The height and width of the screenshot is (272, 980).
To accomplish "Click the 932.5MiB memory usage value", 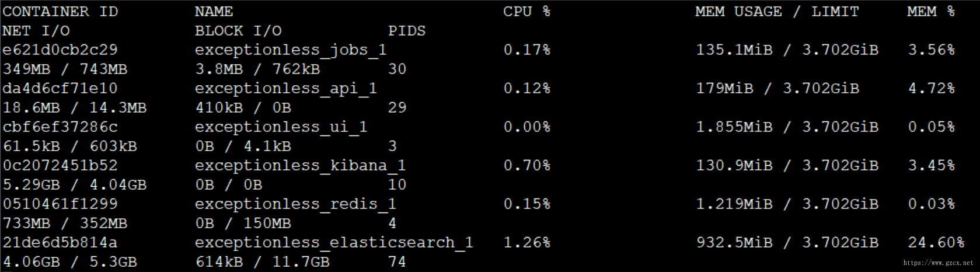I will 734,243.
